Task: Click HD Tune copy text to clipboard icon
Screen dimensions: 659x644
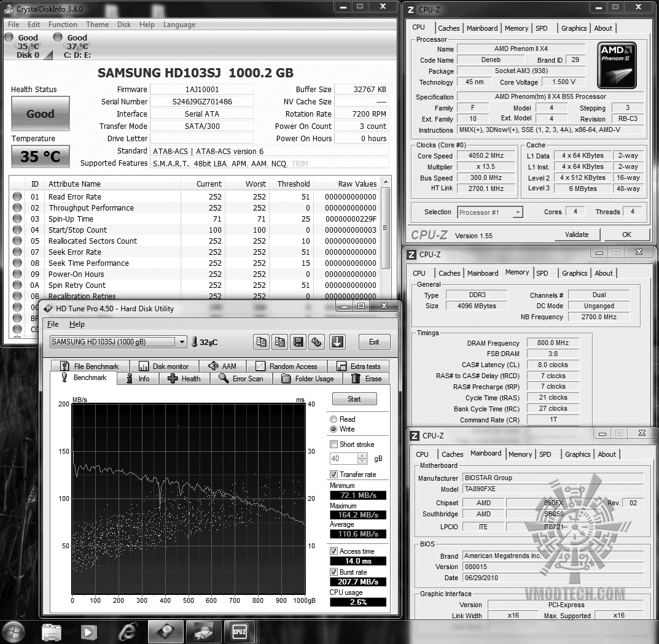Action: pyautogui.click(x=261, y=342)
